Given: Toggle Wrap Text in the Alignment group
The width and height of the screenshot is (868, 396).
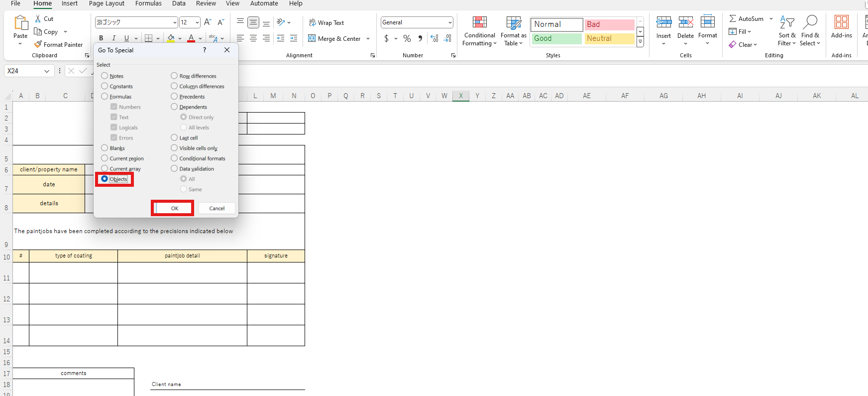Looking at the screenshot, I should [x=326, y=22].
